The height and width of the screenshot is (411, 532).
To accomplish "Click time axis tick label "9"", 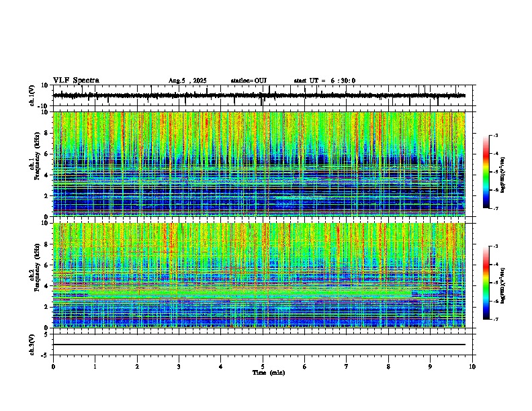I will (430, 367).
